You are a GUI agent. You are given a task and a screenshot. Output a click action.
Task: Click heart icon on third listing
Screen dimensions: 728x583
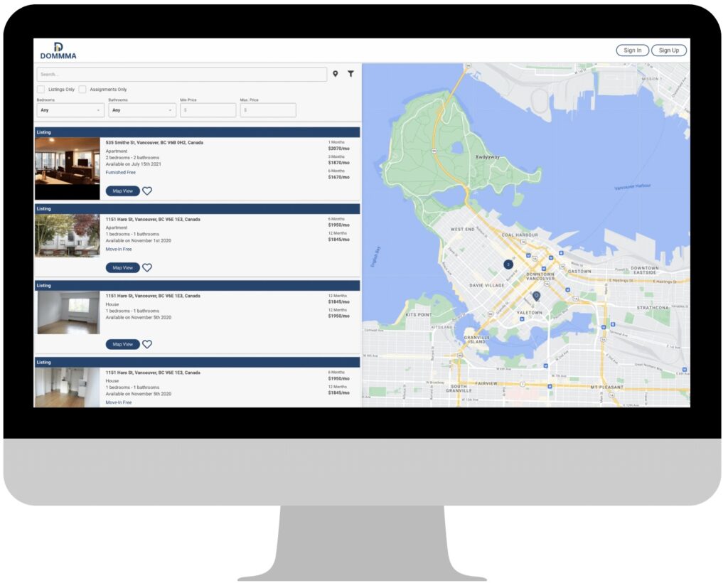(147, 345)
